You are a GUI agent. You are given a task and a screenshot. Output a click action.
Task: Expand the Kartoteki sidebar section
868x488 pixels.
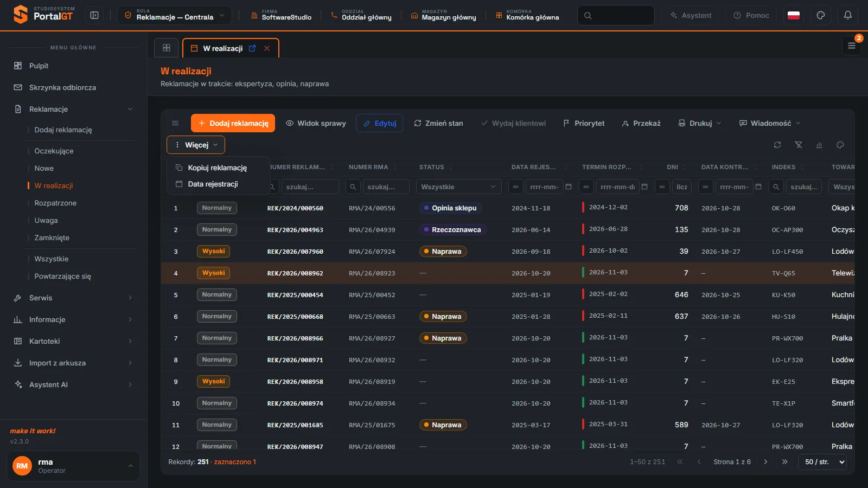[x=73, y=341]
